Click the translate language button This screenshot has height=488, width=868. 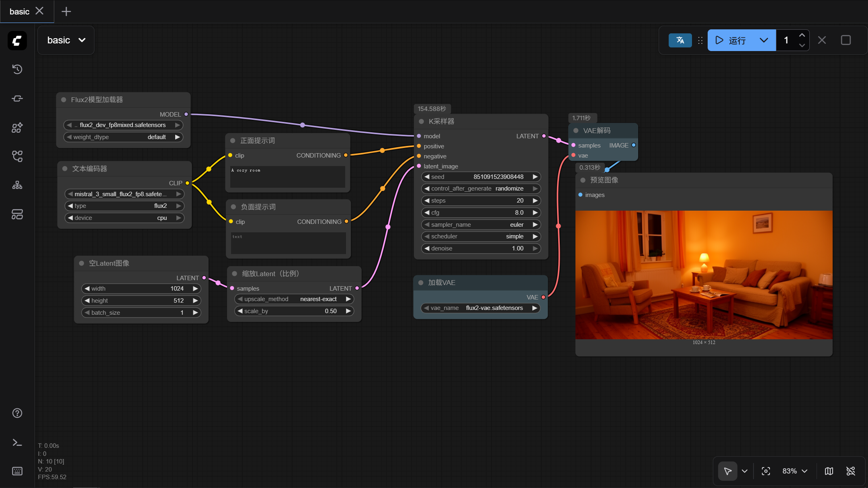(x=680, y=40)
